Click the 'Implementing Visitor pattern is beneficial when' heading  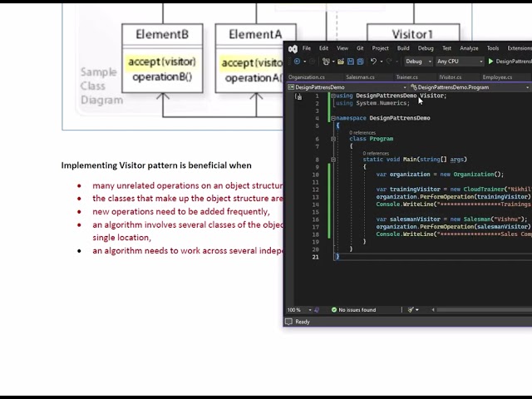(x=156, y=165)
